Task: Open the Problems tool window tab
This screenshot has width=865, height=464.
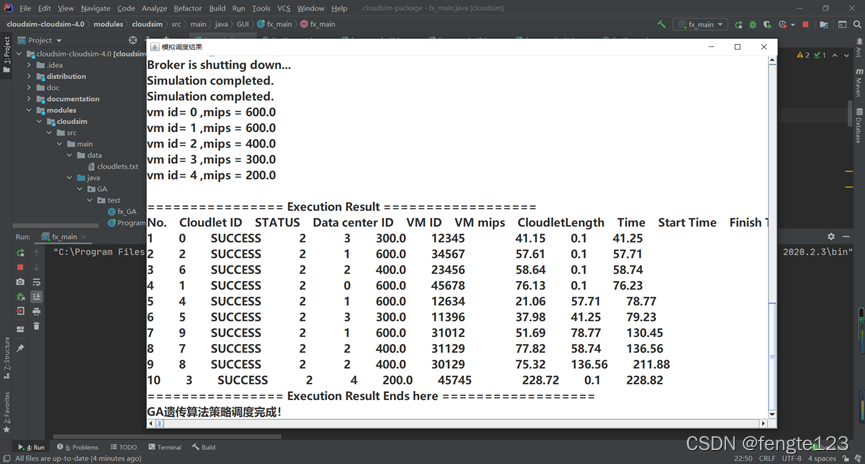Action: point(78,447)
